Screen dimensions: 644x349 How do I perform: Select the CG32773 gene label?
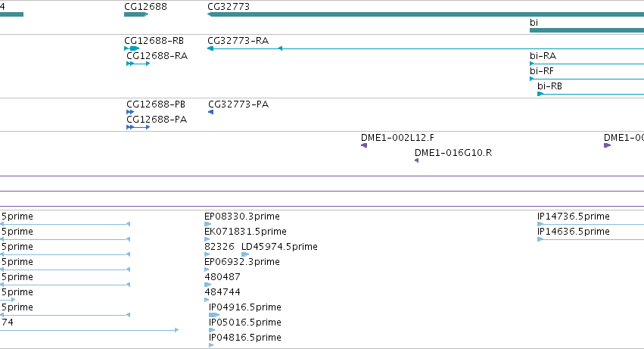[x=229, y=7]
